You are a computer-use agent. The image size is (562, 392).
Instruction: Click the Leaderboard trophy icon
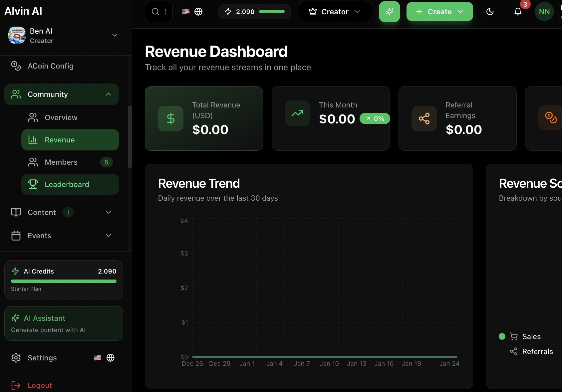pyautogui.click(x=33, y=184)
